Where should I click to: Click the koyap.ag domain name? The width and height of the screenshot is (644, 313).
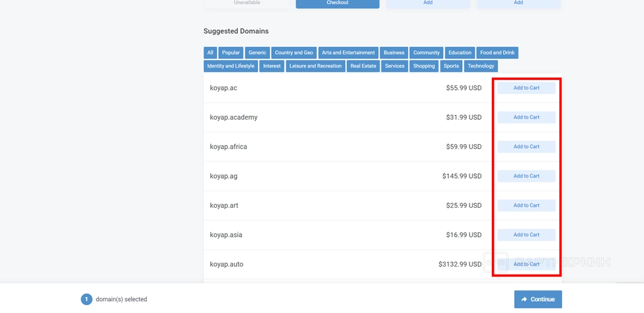[x=223, y=176]
